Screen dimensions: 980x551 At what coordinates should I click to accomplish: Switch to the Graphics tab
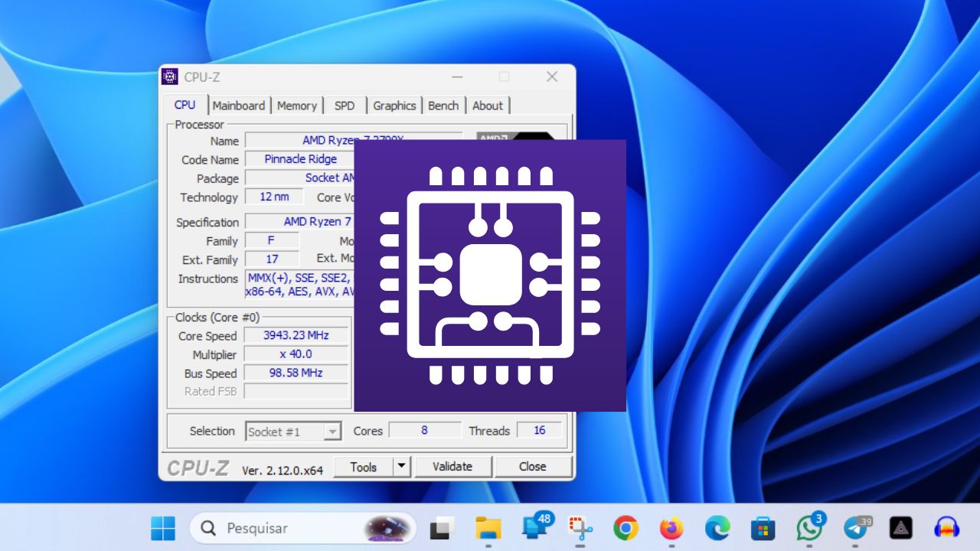pos(394,106)
